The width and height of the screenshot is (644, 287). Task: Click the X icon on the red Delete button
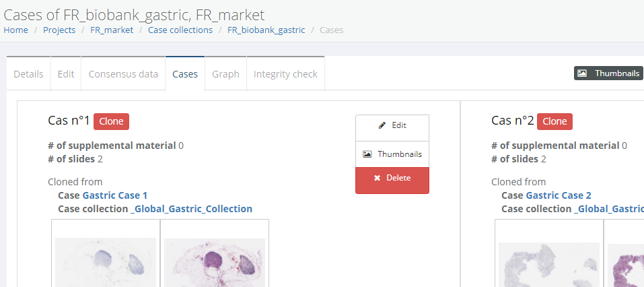pyautogui.click(x=377, y=178)
